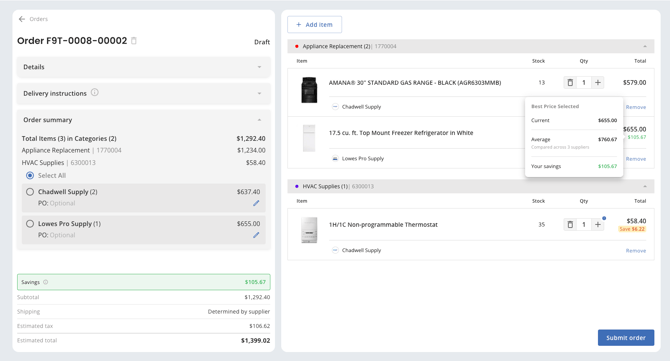Select the Select All radio button
The image size is (670, 361).
pos(30,176)
